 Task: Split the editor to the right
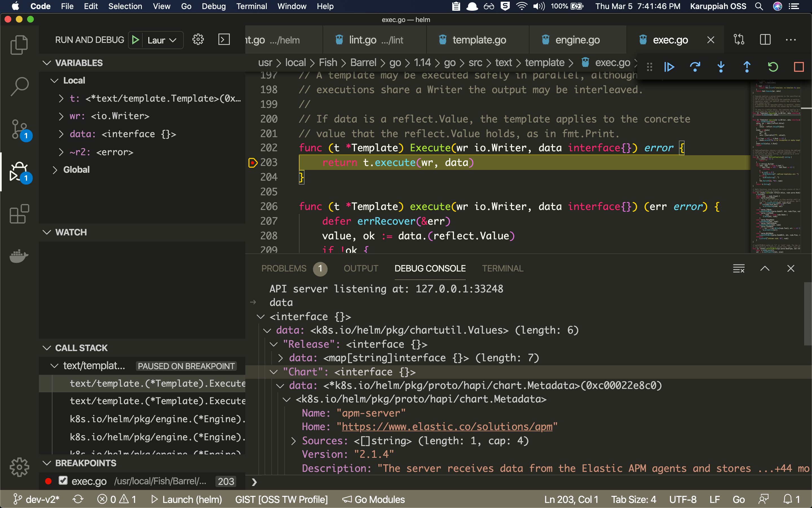coord(765,40)
